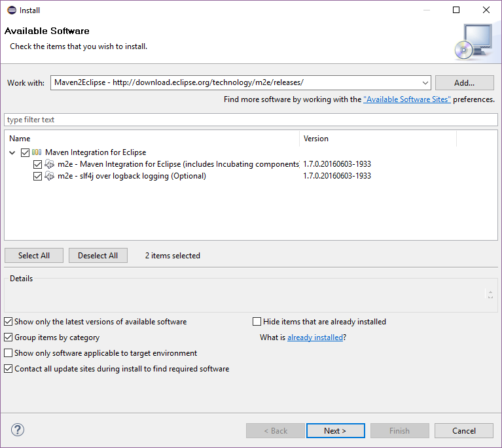This screenshot has width=502, height=448.
Task: Uncheck Contact all update sites option
Action: click(x=9, y=369)
